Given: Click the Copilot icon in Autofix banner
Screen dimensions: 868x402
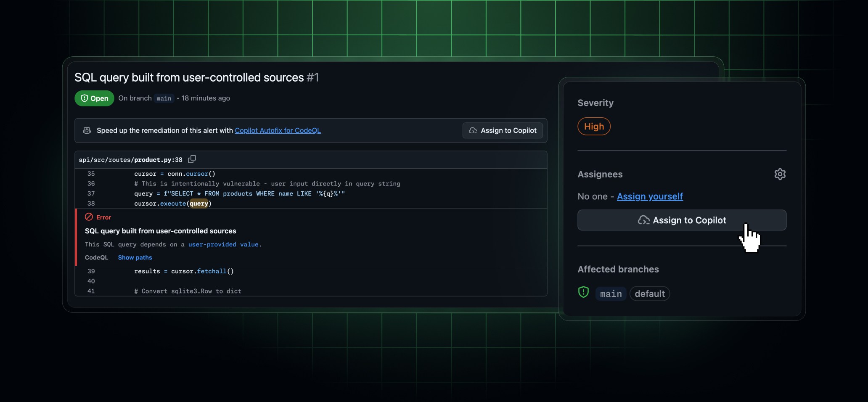Looking at the screenshot, I should [x=87, y=130].
